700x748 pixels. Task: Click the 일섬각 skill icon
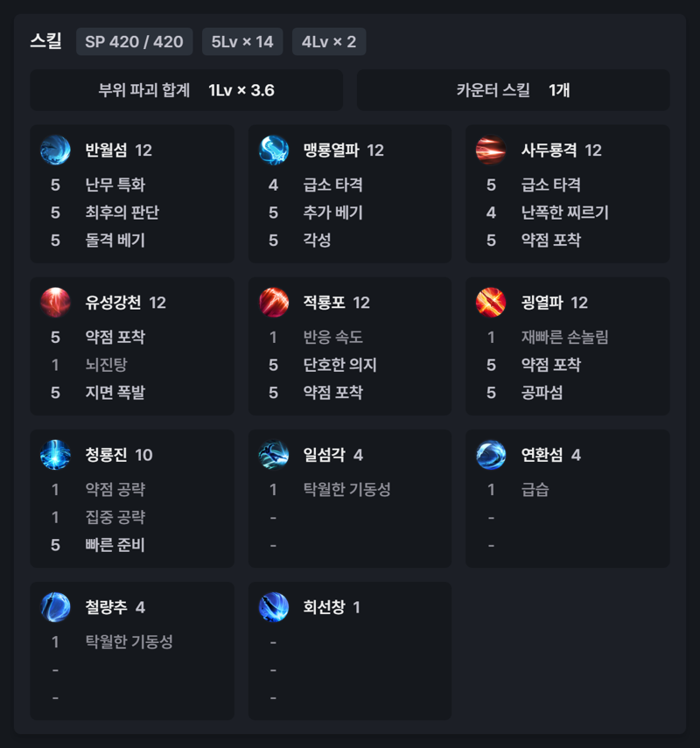pyautogui.click(x=273, y=454)
